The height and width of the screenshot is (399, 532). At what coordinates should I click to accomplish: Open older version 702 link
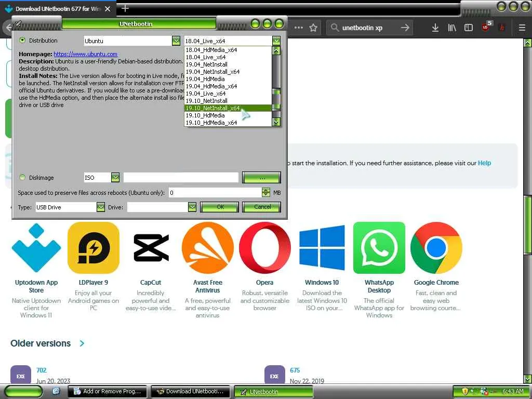[x=41, y=370]
